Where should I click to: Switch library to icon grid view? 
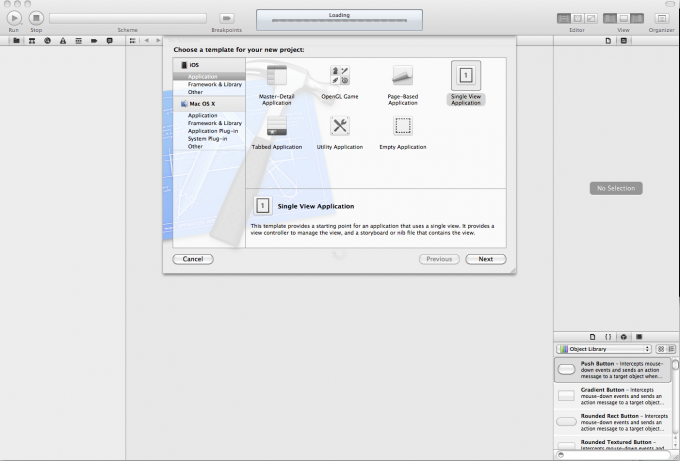click(661, 349)
